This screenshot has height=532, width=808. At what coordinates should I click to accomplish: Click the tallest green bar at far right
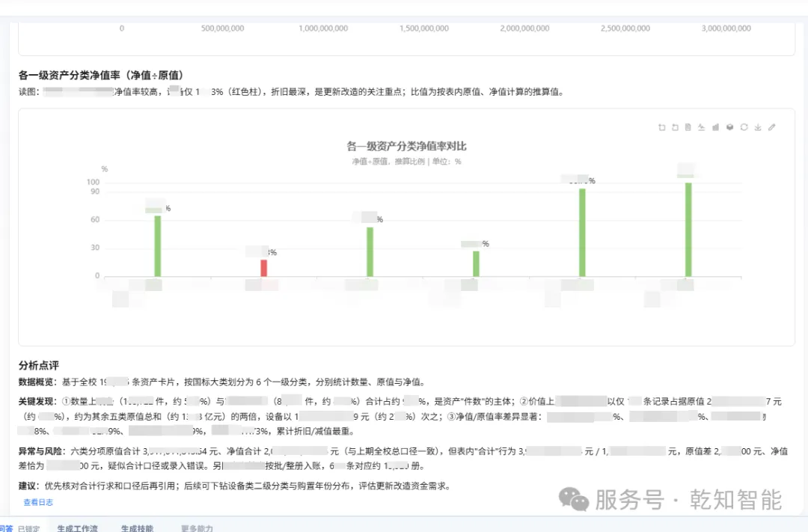[688, 230]
